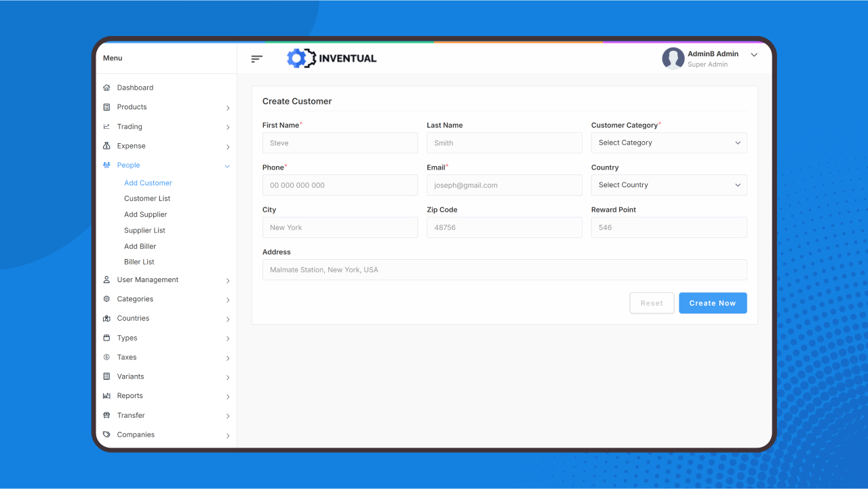This screenshot has width=868, height=489.
Task: Collapse the People menu chevron
Action: point(226,165)
